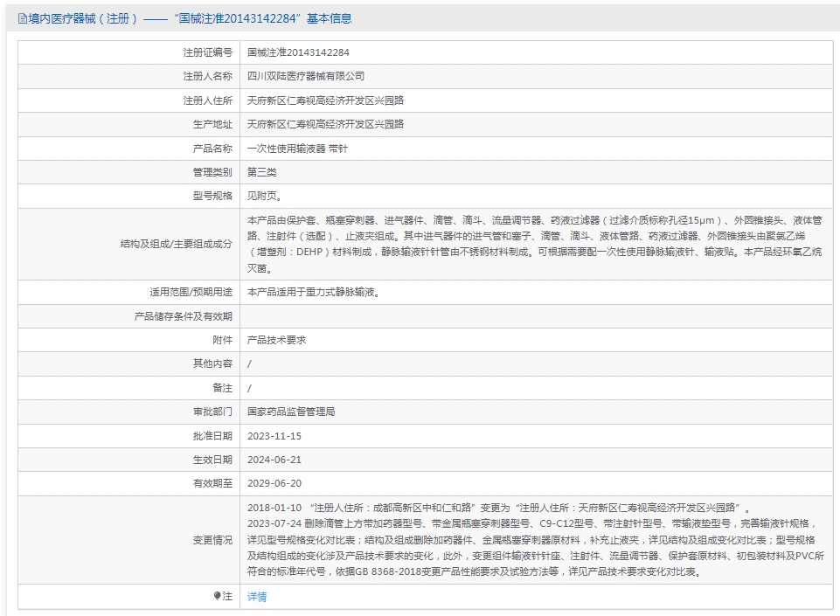Click the registration number 国械注准20143142284 value
Image resolution: width=840 pixels, height=616 pixels.
(298, 52)
